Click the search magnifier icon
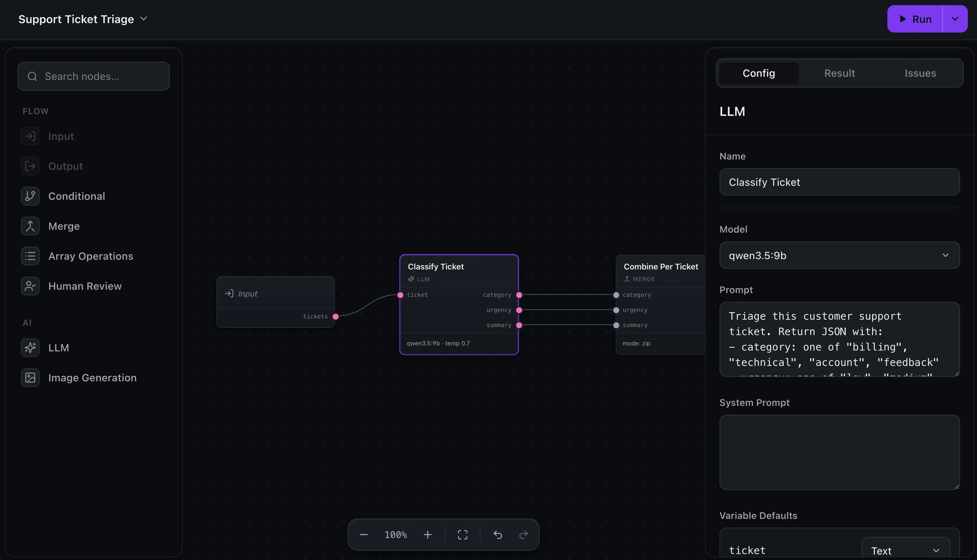This screenshot has height=560, width=977. tap(32, 76)
